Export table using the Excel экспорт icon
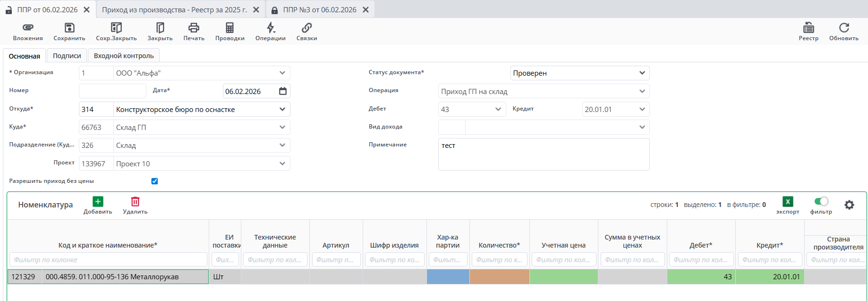 click(788, 202)
